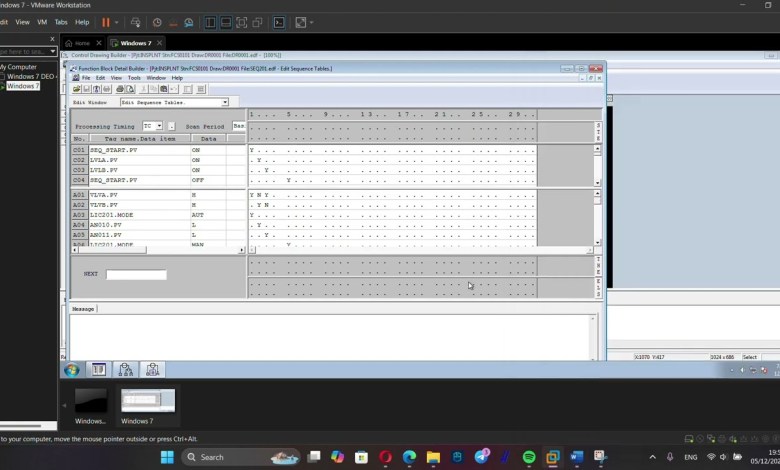Open the Tools menu in Function Block Builder
The image size is (780, 470).
click(134, 78)
